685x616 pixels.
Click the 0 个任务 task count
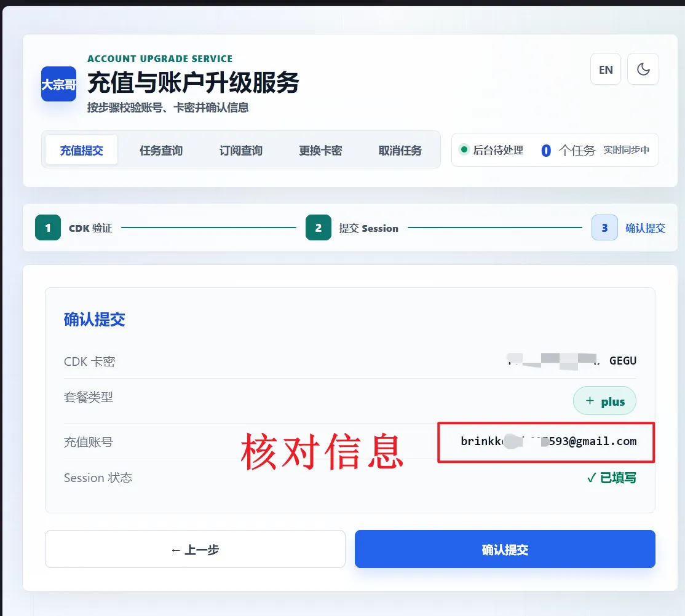coord(568,150)
